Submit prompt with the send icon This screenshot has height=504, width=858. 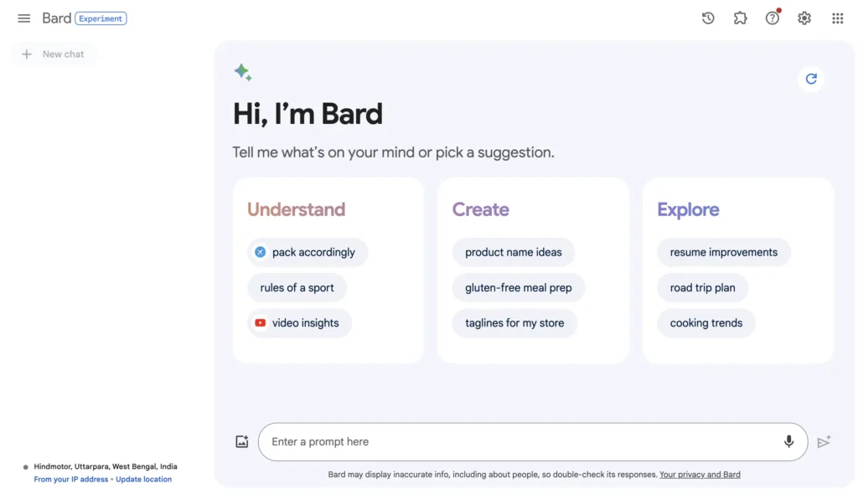[x=824, y=441]
